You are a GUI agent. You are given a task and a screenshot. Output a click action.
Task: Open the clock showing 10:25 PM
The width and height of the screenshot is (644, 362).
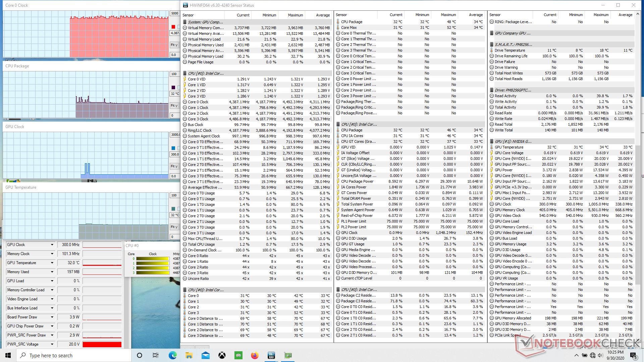pos(615,355)
